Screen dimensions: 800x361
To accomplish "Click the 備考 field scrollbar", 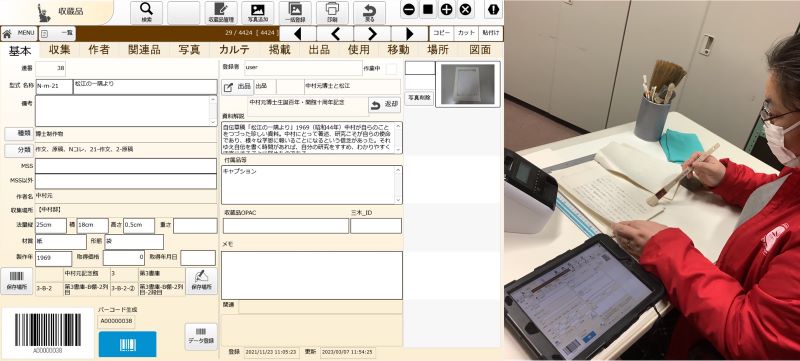I will tap(213, 110).
